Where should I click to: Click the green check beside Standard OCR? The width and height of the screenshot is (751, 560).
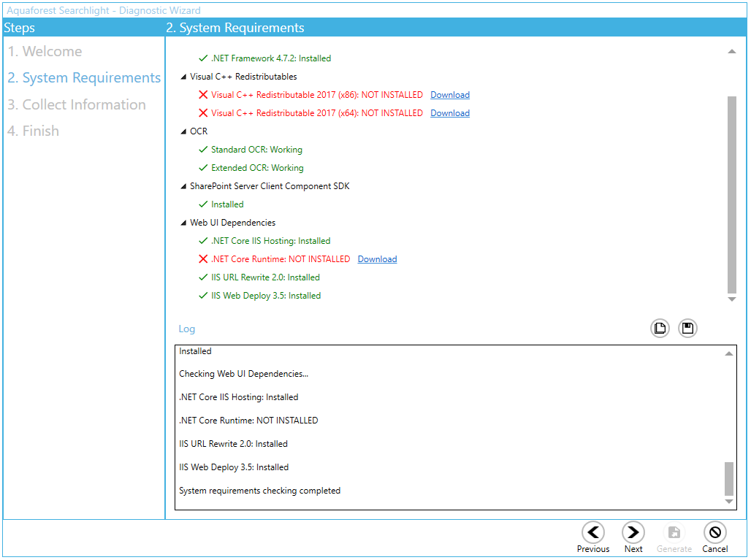coord(203,150)
